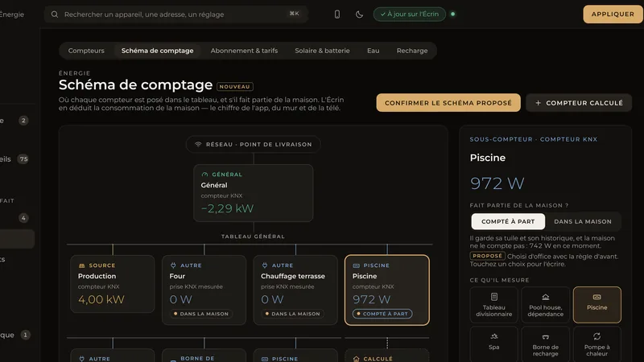Viewport: 644px width, 362px height.
Task: Click the Réseau · Point de livraison pill
Action: point(254,145)
